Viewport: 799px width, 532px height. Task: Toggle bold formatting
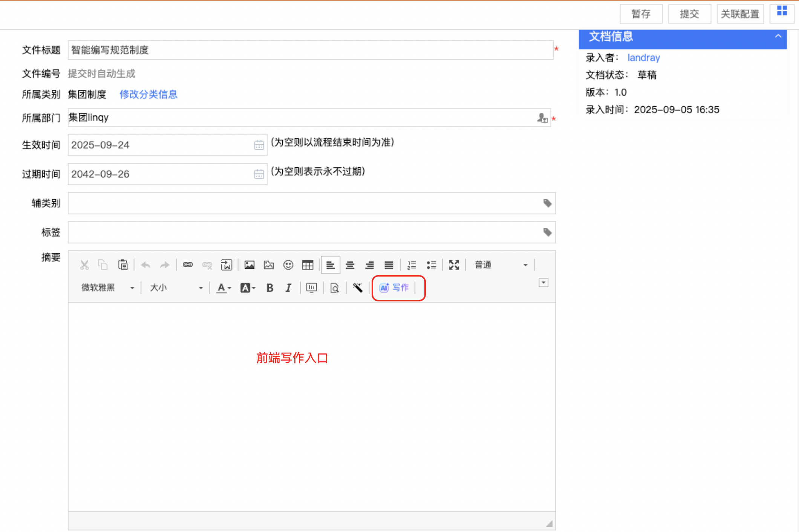click(x=270, y=288)
